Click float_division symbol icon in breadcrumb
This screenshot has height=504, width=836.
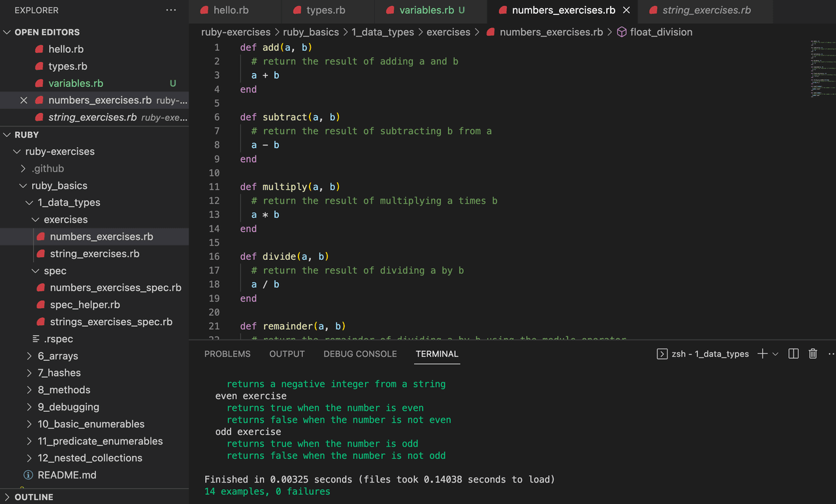tap(622, 32)
